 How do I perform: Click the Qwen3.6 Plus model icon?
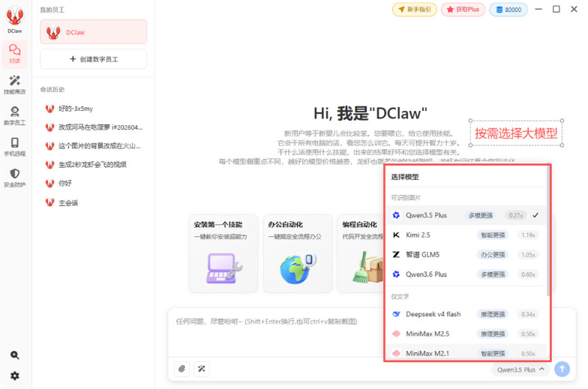click(396, 274)
